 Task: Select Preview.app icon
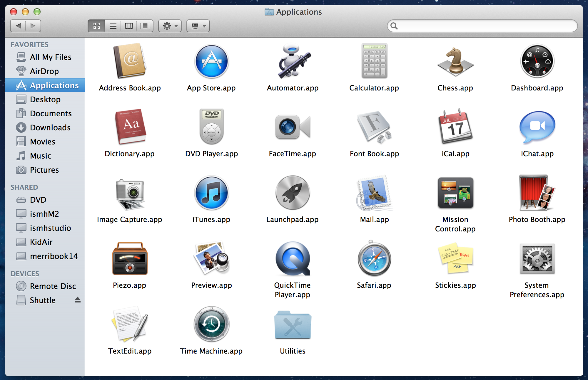tap(211, 258)
